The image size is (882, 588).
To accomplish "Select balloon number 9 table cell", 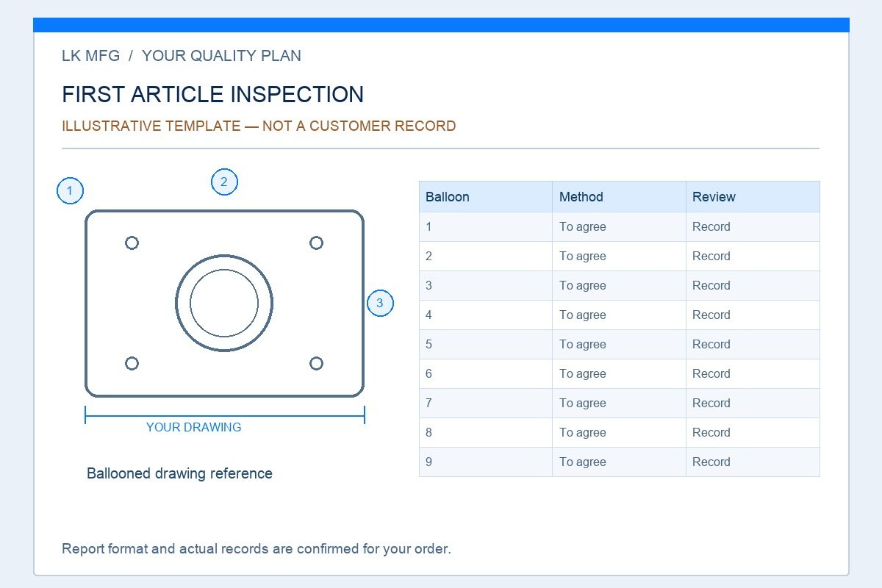I will pos(486,462).
